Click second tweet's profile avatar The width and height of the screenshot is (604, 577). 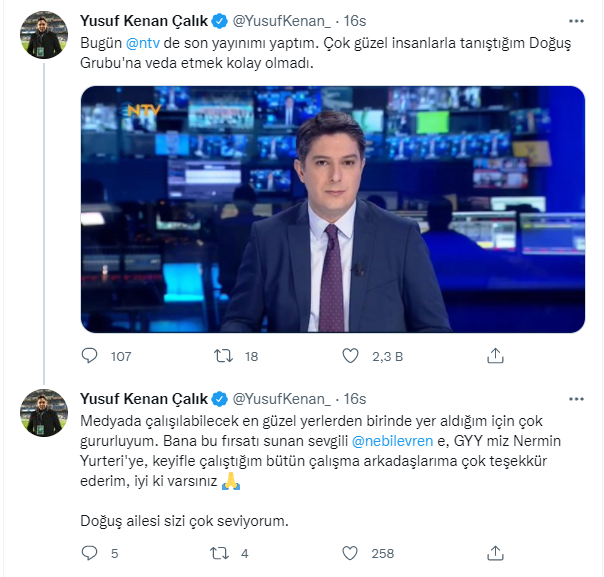point(44,413)
